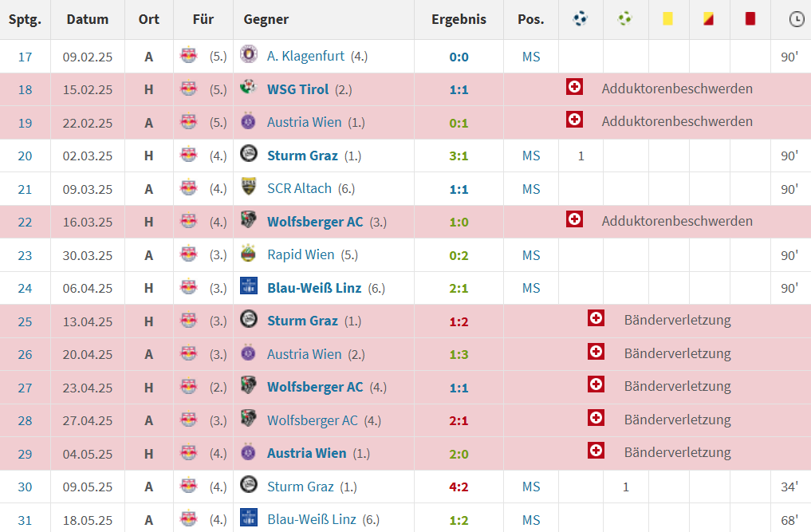Click the yellow card column icon

click(x=667, y=19)
